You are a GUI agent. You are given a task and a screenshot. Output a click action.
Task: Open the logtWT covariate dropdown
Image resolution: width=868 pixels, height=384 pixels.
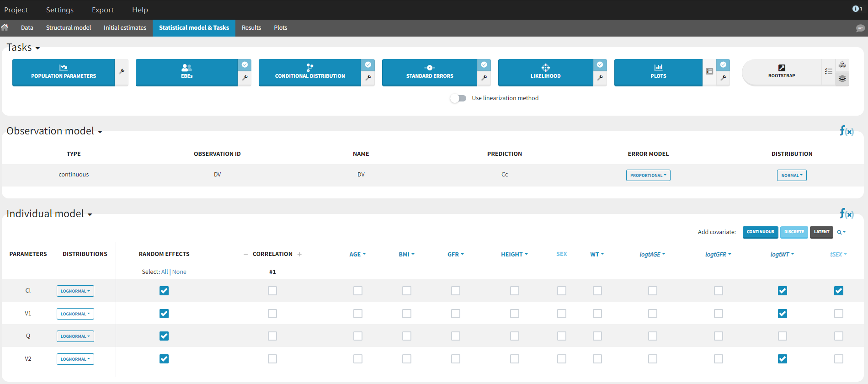coord(783,255)
